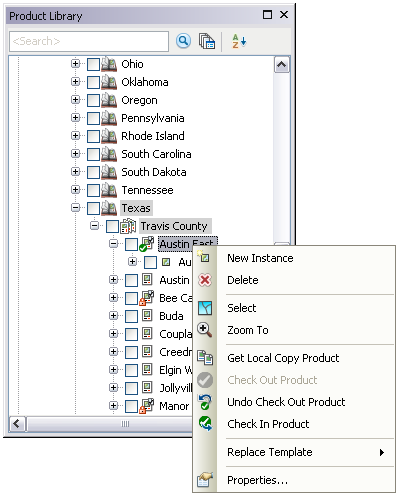This screenshot has width=397, height=496.
Task: Click the Oklahoma series map icon
Action: click(109, 82)
